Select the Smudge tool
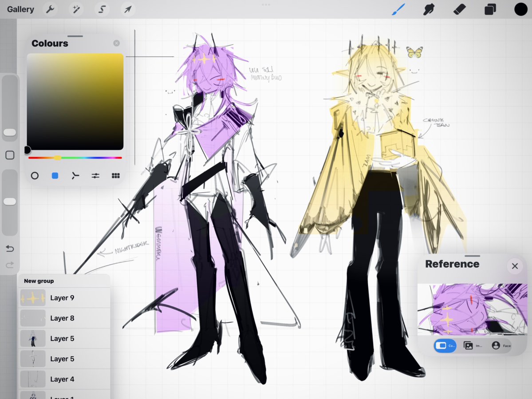The width and height of the screenshot is (532, 399). 429,9
